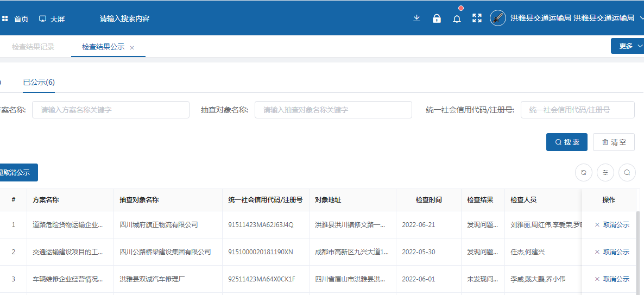Click the lock screen icon

tap(437, 18)
